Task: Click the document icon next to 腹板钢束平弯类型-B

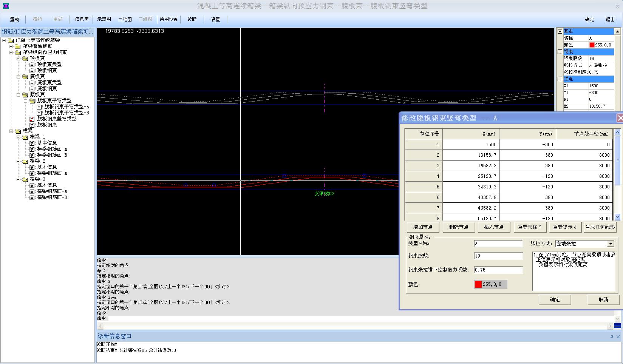Action: tap(39, 113)
